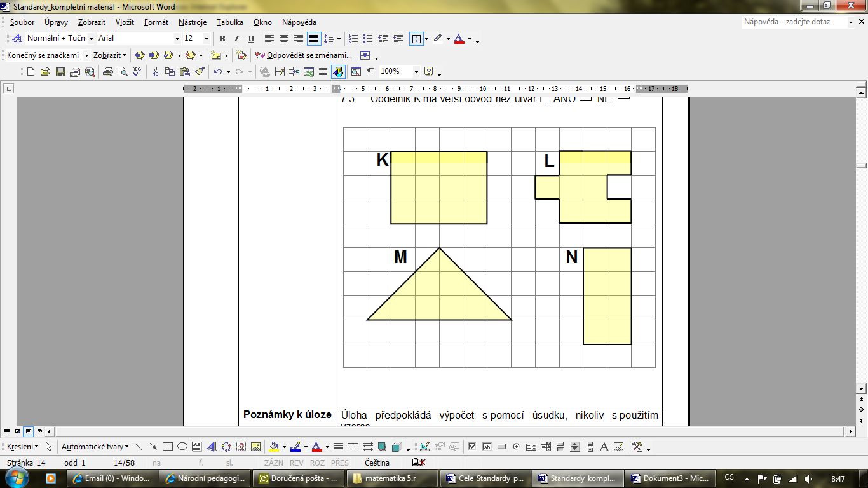Open print preview
This screenshot has width=868, height=488.
pos(122,72)
